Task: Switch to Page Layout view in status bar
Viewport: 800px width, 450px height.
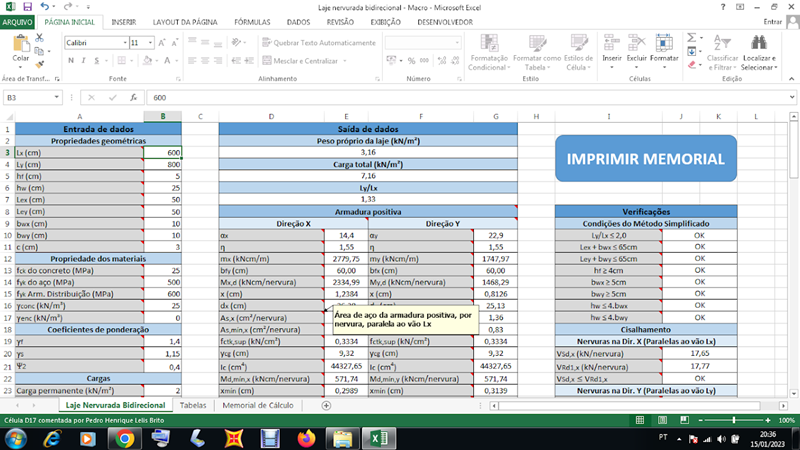Action: [x=662, y=420]
